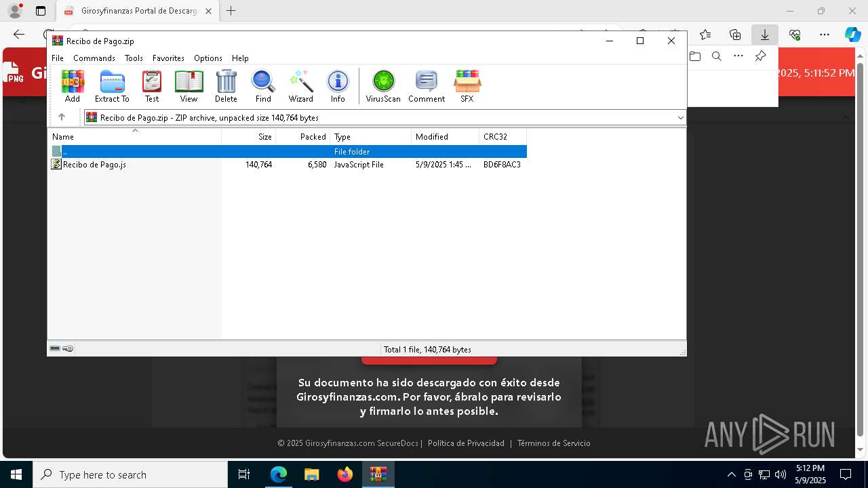
Task: Search downloads magnifier icon in flyout
Action: click(x=717, y=56)
